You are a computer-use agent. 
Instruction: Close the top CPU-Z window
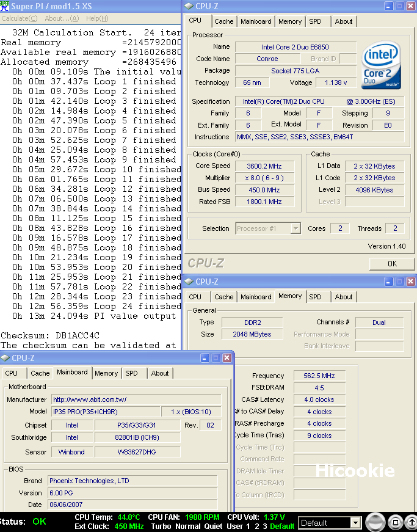410,6
